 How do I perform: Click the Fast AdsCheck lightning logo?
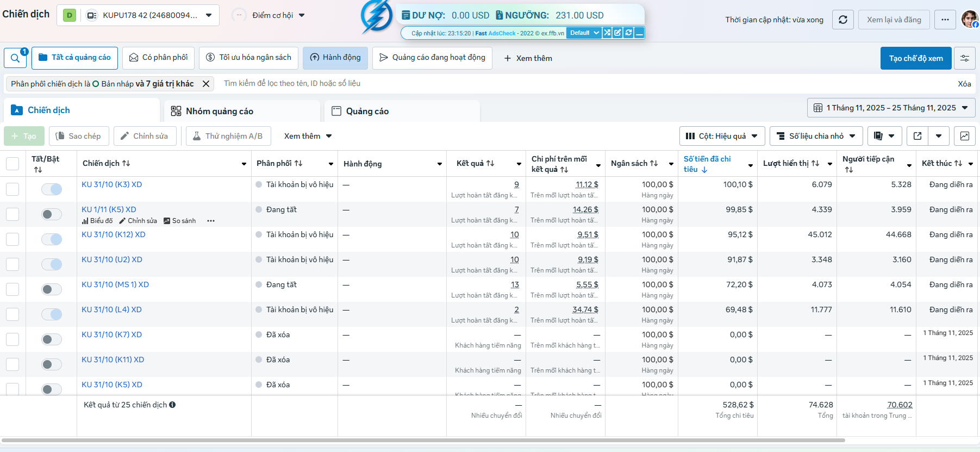coord(377,16)
